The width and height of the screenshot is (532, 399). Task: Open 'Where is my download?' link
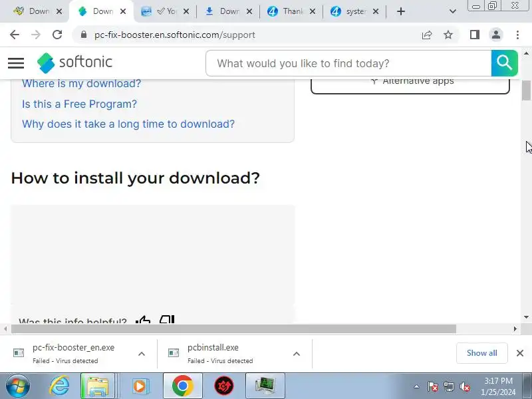tap(81, 84)
